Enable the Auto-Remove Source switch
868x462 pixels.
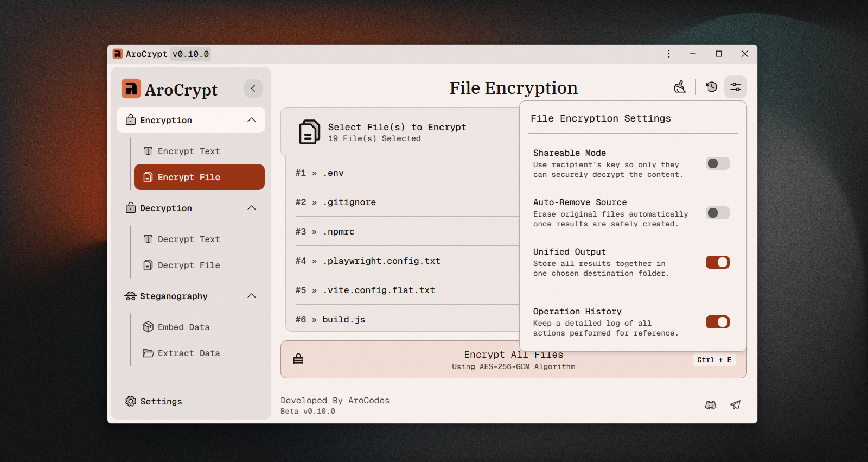718,213
